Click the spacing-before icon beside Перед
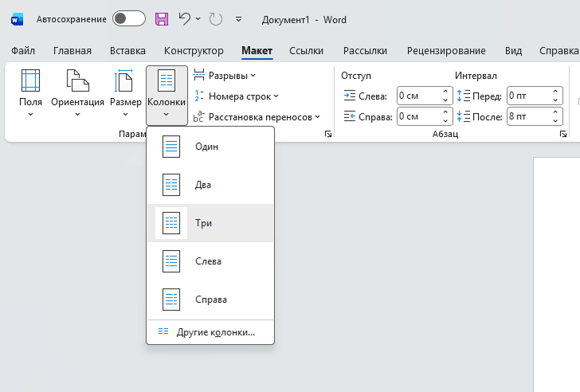580x392 pixels. [x=463, y=96]
